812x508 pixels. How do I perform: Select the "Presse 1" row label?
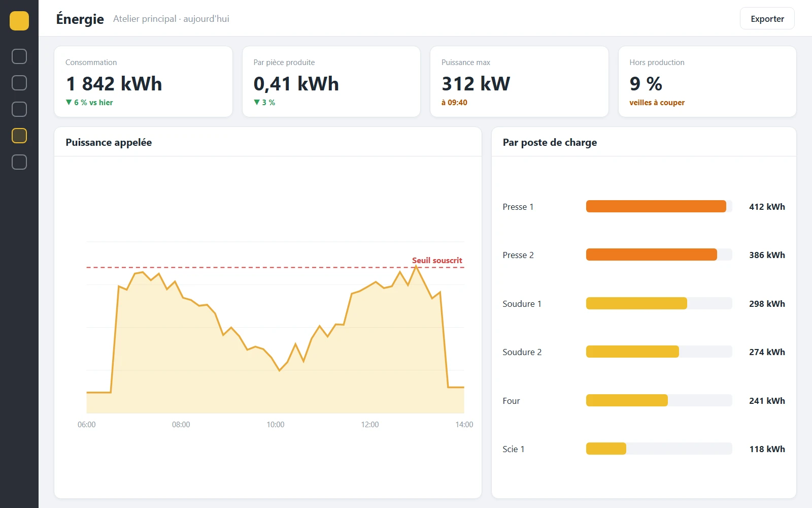click(x=518, y=207)
